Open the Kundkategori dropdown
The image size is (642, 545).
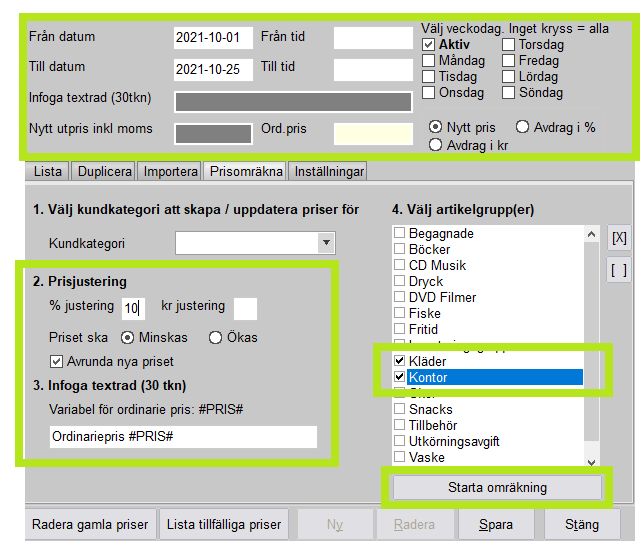click(326, 242)
